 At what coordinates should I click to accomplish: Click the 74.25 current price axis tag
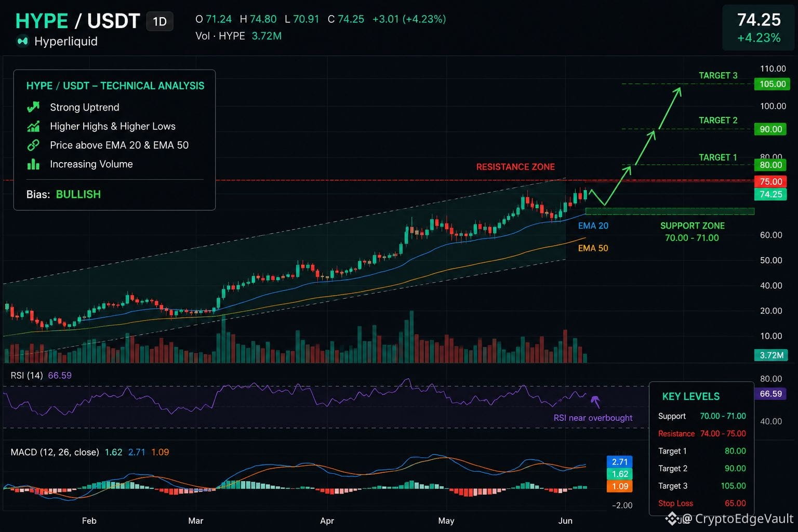click(x=770, y=194)
